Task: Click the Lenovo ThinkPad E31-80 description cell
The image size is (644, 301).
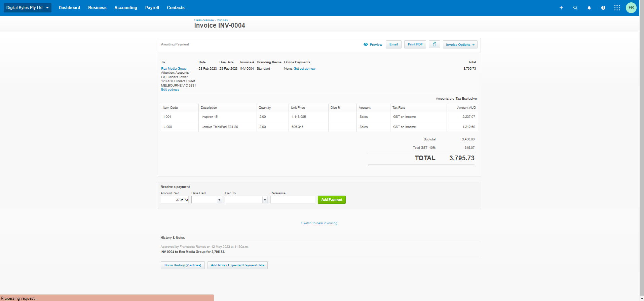Action: click(x=228, y=127)
